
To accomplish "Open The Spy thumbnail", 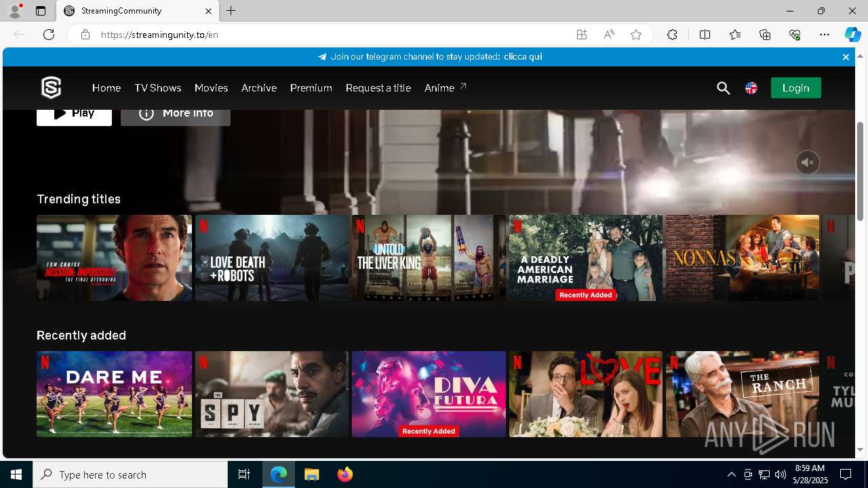I will 272,394.
